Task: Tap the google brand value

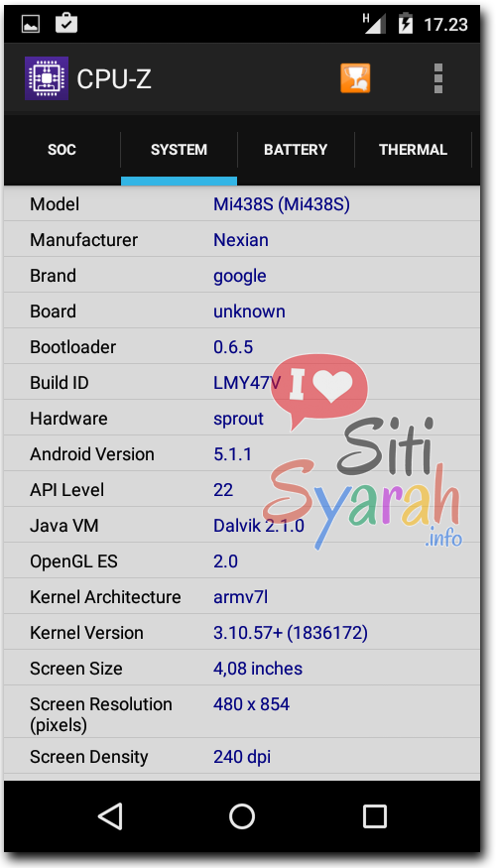Action: (240, 276)
